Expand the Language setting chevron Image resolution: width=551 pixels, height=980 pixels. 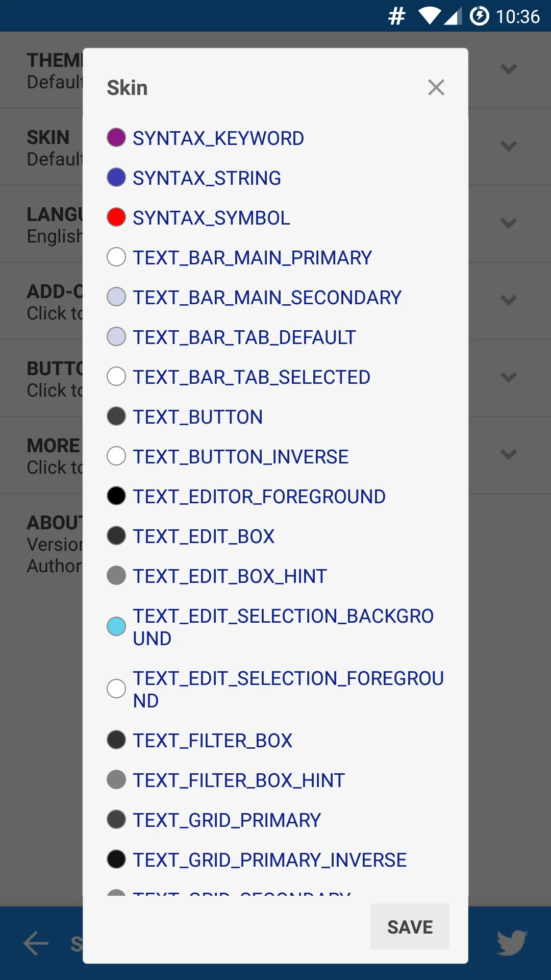509,223
